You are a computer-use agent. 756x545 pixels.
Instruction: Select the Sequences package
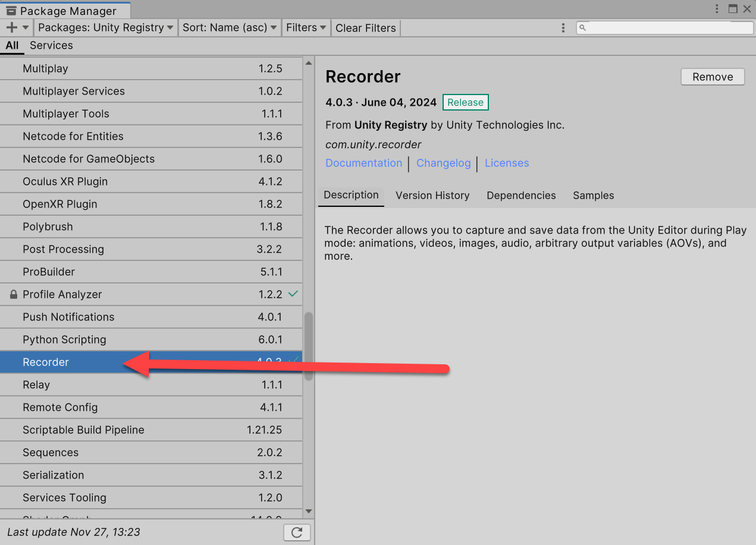coord(151,452)
